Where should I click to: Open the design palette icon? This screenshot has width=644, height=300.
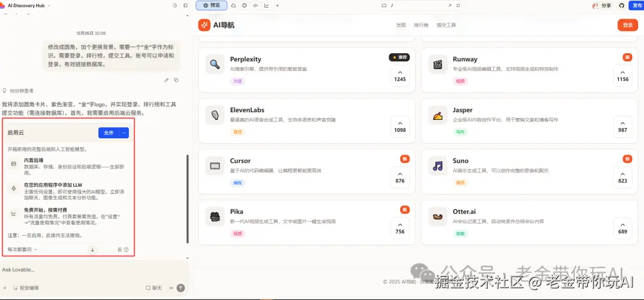pyautogui.click(x=244, y=6)
